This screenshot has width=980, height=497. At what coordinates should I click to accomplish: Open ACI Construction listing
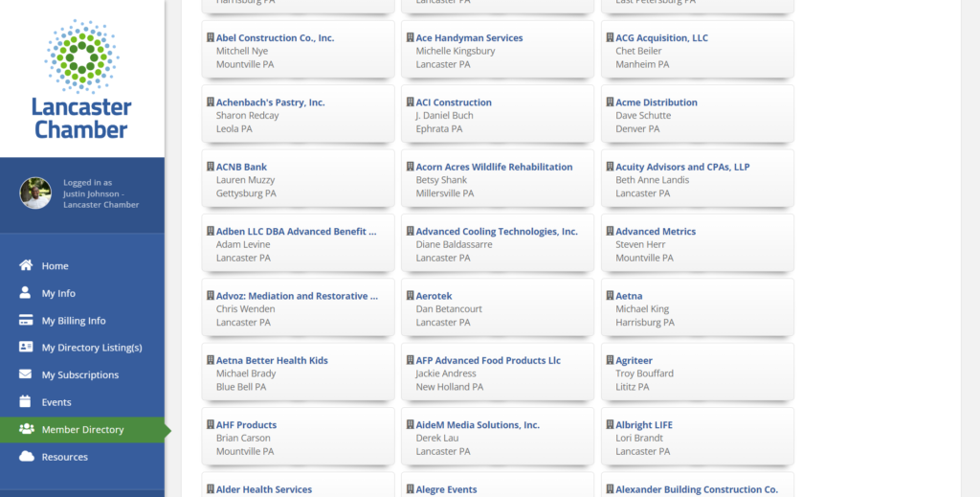(454, 102)
